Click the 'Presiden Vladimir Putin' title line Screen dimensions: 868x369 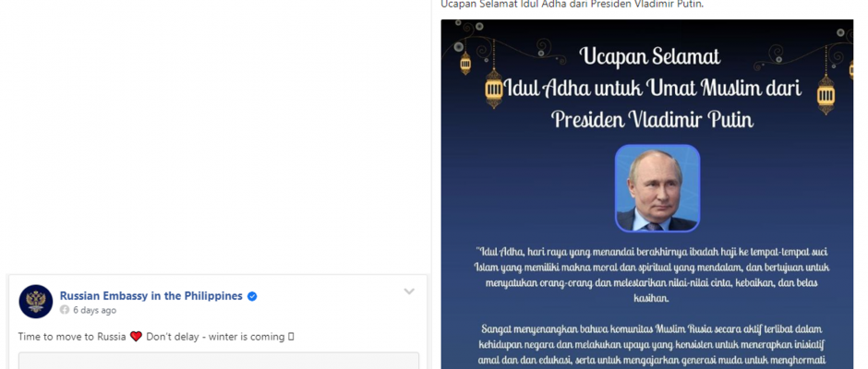tap(652, 119)
